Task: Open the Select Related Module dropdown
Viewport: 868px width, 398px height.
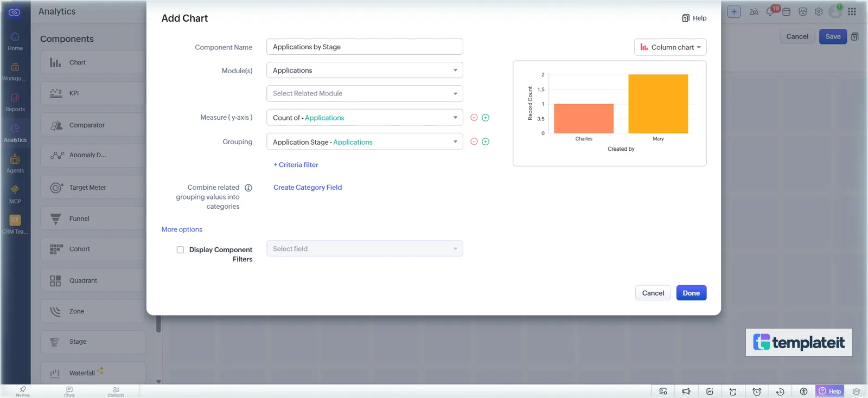Action: (x=365, y=93)
